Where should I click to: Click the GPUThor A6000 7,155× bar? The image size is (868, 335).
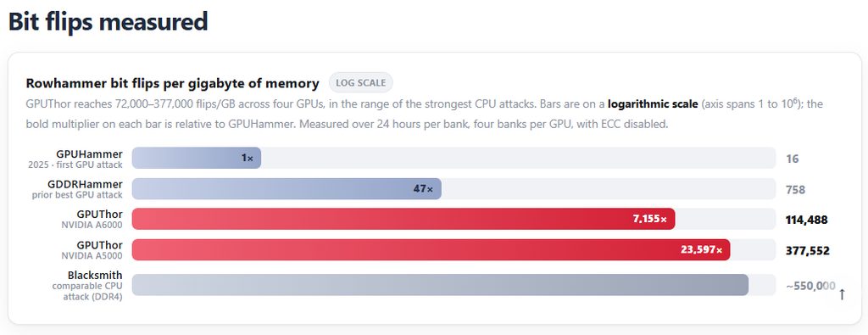click(x=403, y=219)
